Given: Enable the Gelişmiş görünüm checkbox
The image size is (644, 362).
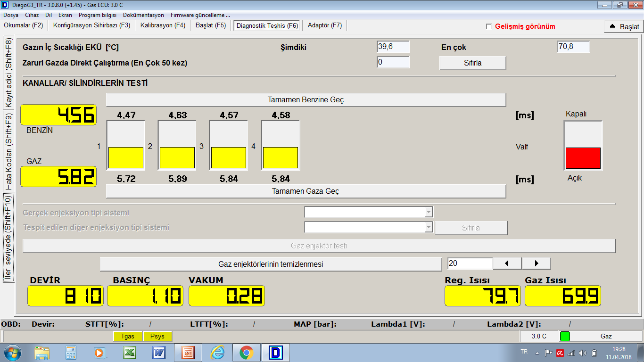Looking at the screenshot, I should click(x=489, y=26).
